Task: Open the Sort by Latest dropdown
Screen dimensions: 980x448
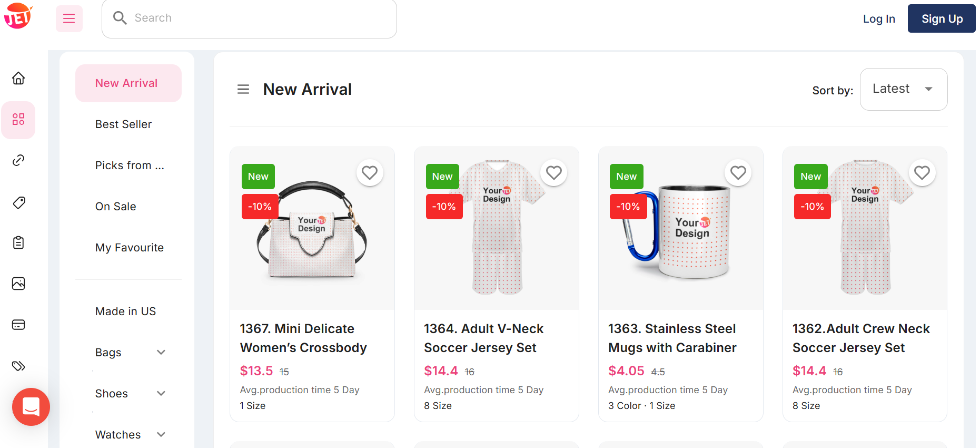Action: 903,89
